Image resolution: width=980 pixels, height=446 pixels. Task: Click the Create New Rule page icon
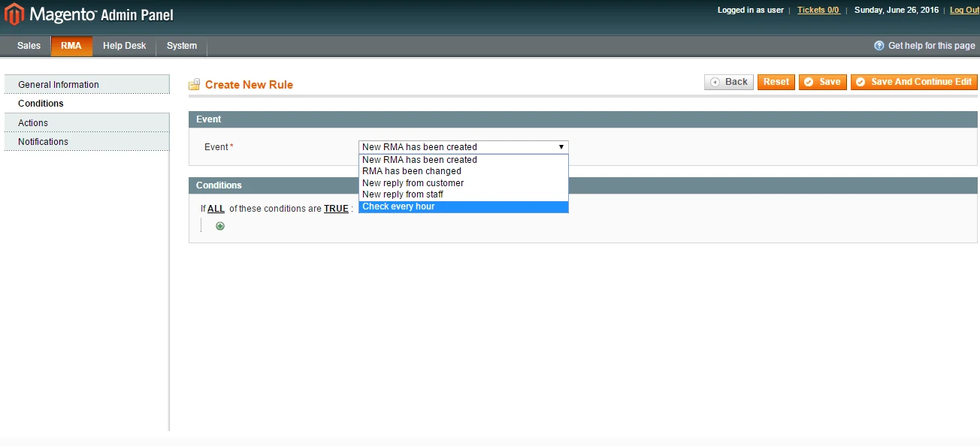[x=195, y=84]
